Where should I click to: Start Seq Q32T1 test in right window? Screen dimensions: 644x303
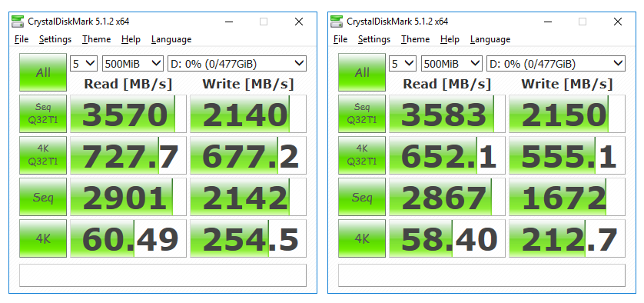pos(362,114)
